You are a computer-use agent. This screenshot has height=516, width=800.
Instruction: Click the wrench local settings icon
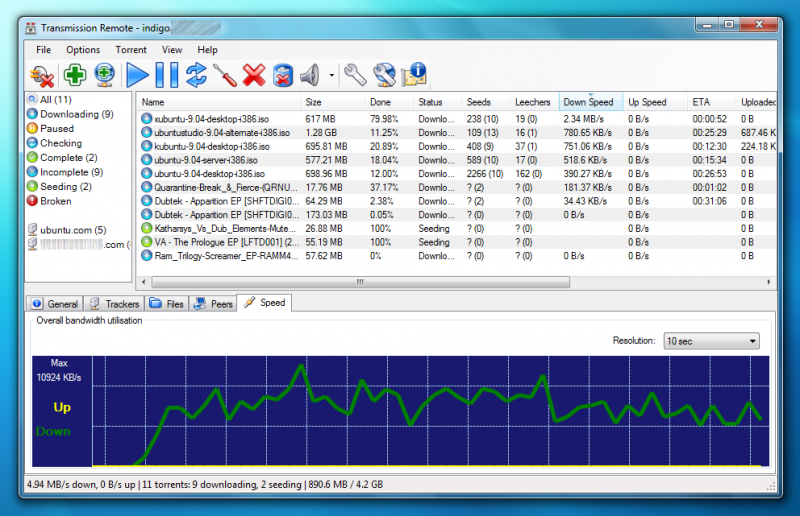click(x=355, y=75)
